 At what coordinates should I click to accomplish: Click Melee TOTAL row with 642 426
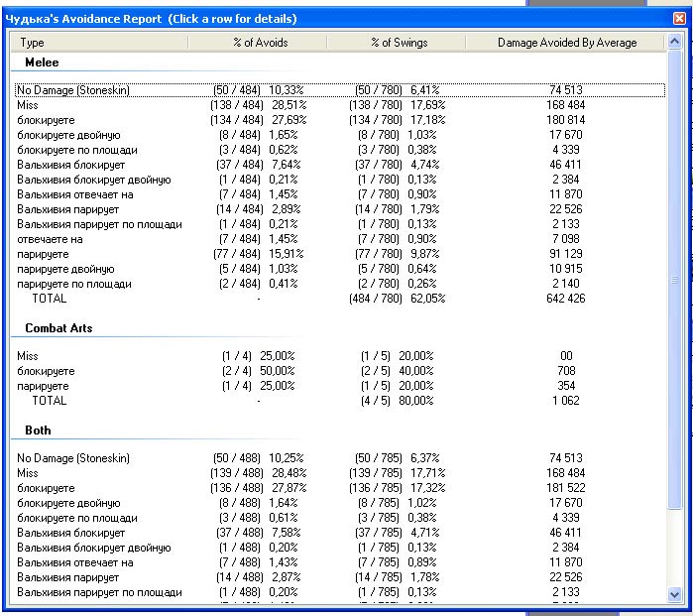click(x=339, y=299)
